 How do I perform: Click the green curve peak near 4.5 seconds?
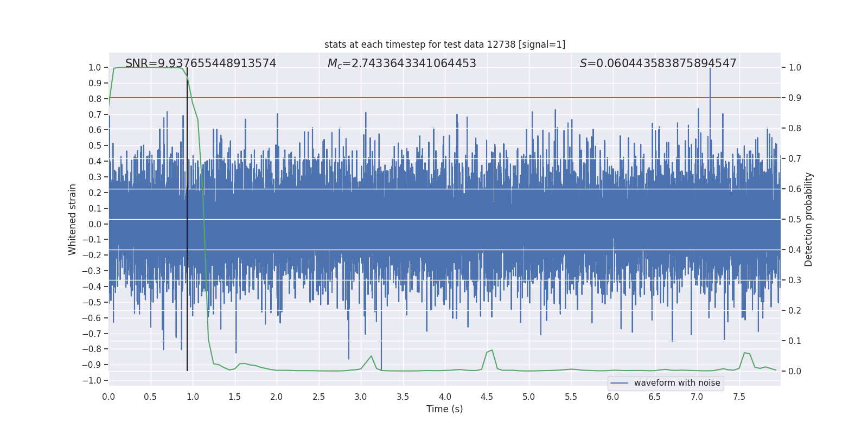pyautogui.click(x=491, y=350)
